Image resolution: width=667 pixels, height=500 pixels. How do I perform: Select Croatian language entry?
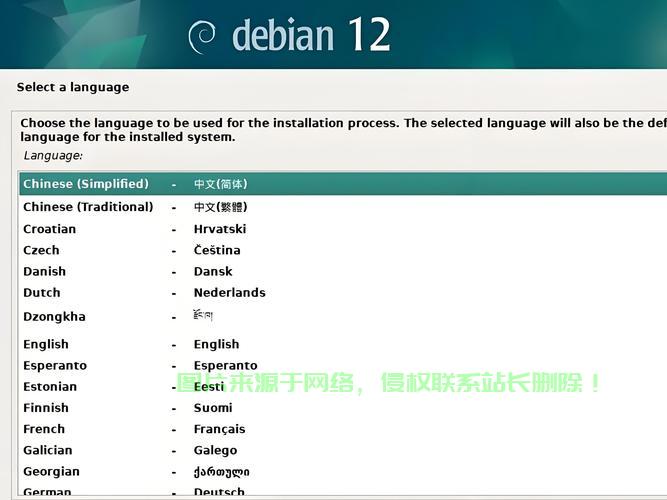tap(343, 229)
